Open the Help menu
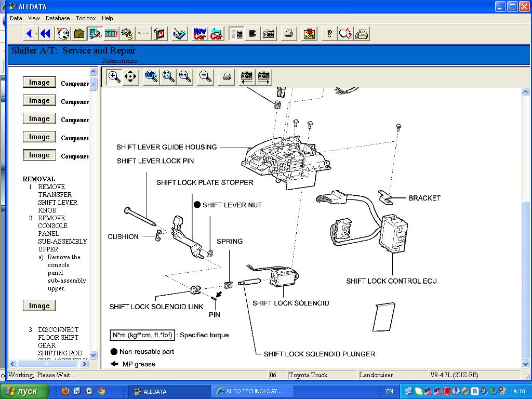Screen dimensions: 532x399 (107, 18)
